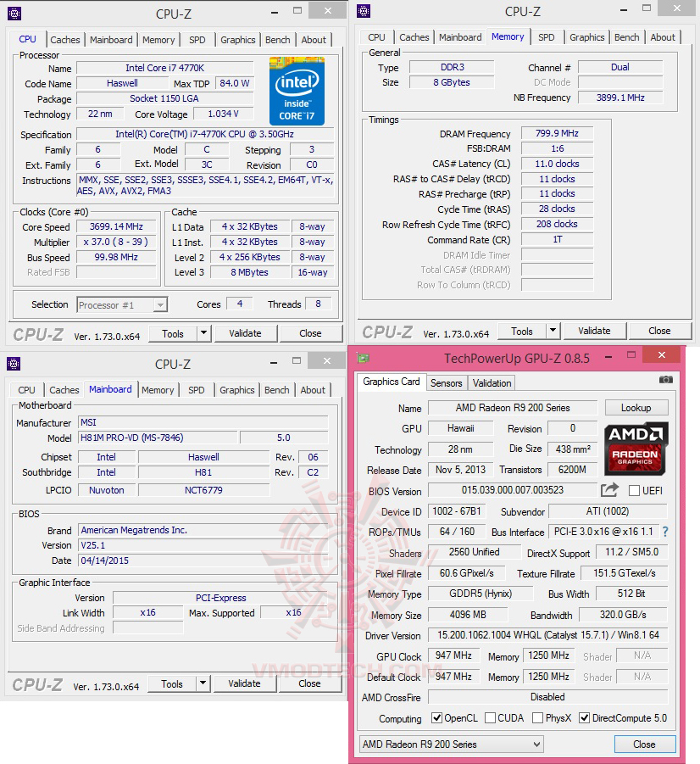Click the Lookup button in GPU-Z
Image resolution: width=700 pixels, height=764 pixels.
pos(636,408)
